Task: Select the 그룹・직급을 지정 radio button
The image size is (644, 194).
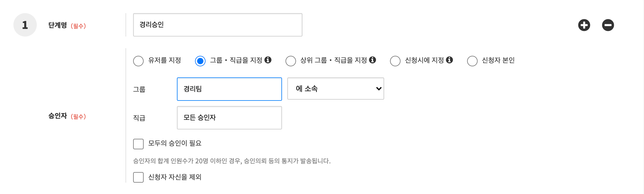Action: [200, 61]
